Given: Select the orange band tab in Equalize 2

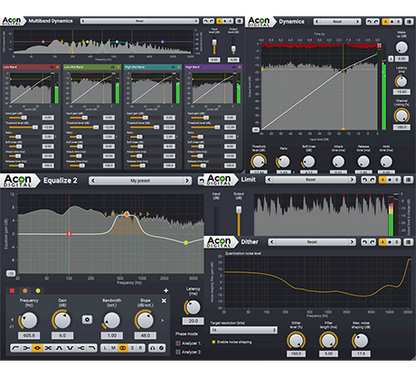Looking at the screenshot, I should tap(25, 291).
